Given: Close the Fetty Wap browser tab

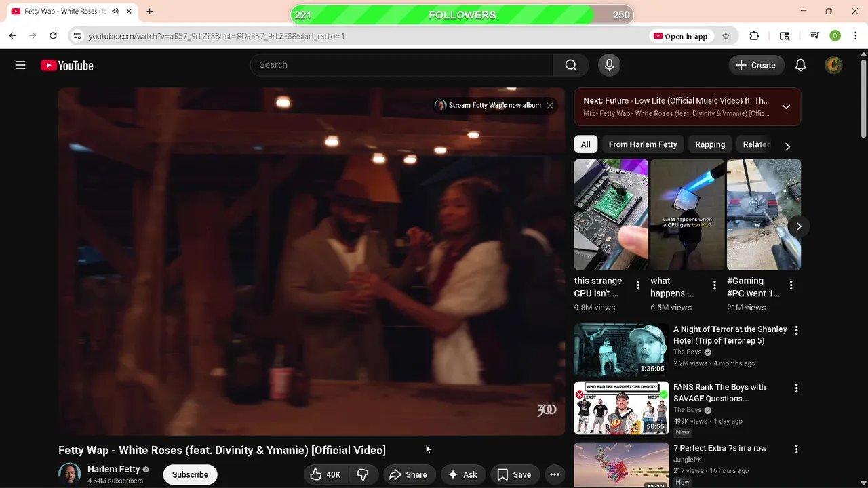Looking at the screenshot, I should [128, 12].
